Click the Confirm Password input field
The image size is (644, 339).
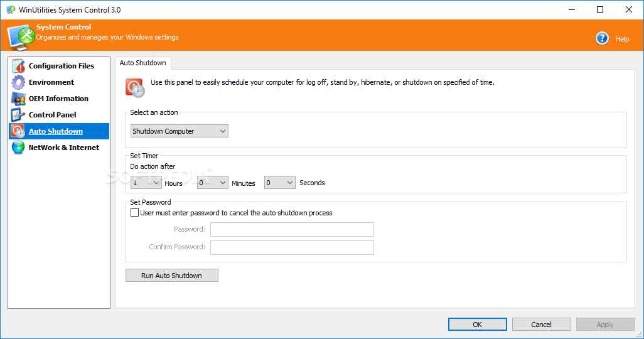tap(292, 247)
